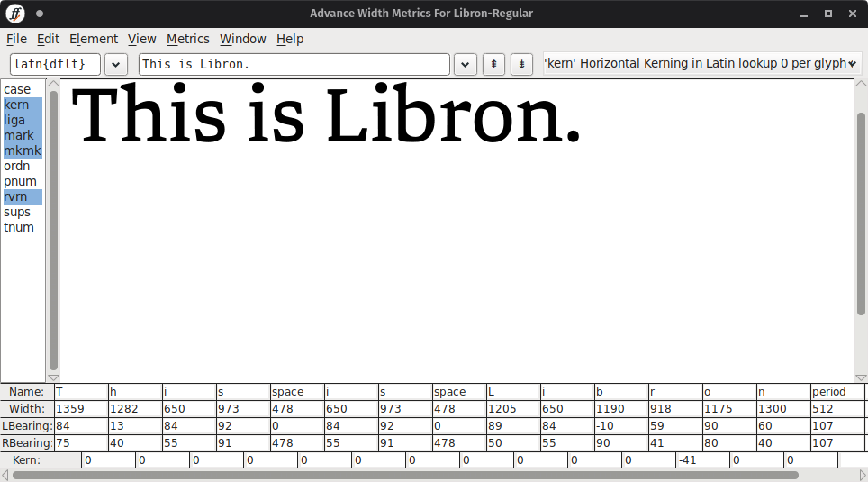Enable the 'sups' feature
The image size is (868, 482).
(x=23, y=213)
